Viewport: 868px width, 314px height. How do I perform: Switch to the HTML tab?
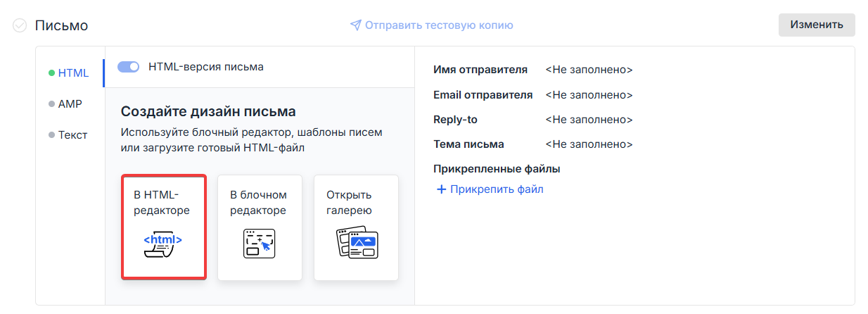pos(69,73)
